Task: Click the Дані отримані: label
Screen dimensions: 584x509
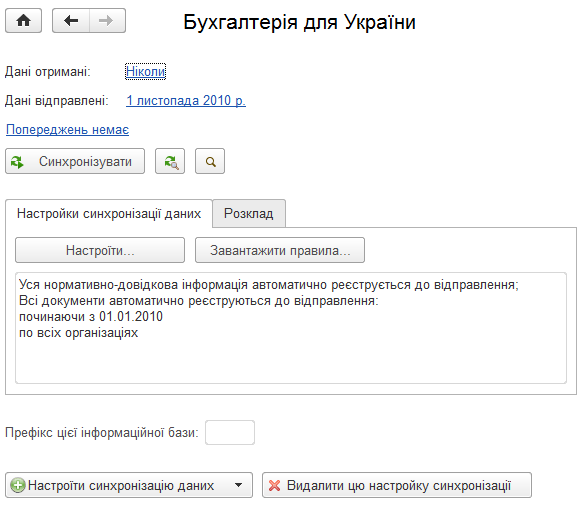Action: (48, 71)
